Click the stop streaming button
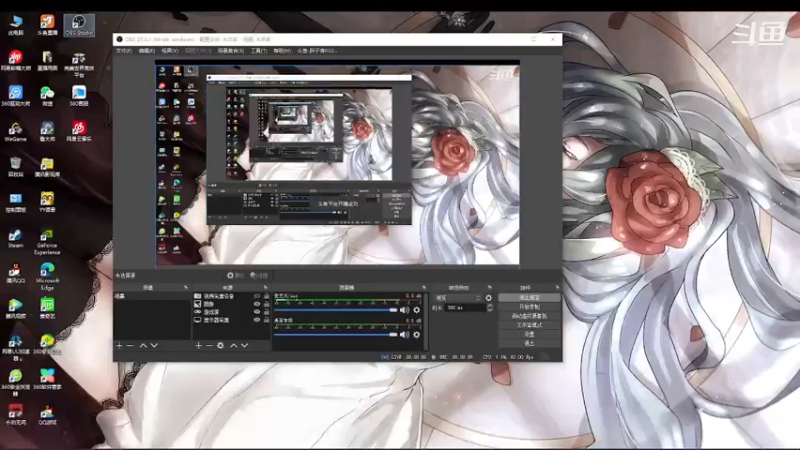Image resolution: width=800 pixels, height=450 pixels. pyautogui.click(x=529, y=297)
